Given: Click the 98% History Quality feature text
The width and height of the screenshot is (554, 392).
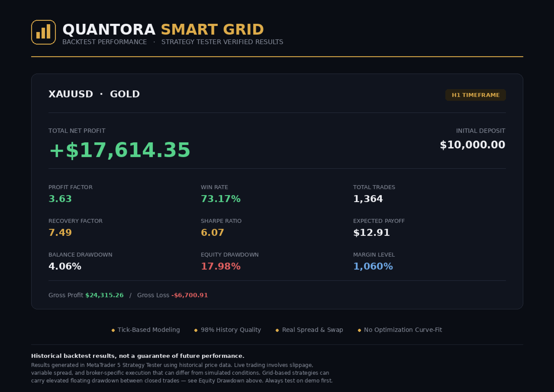Looking at the screenshot, I should click(x=231, y=330).
